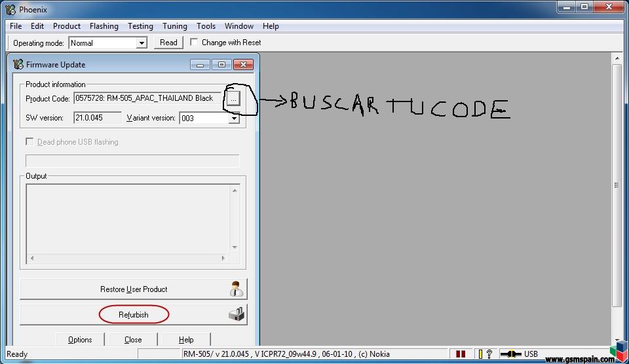Click the progress bar below Dead phone option

(132, 161)
